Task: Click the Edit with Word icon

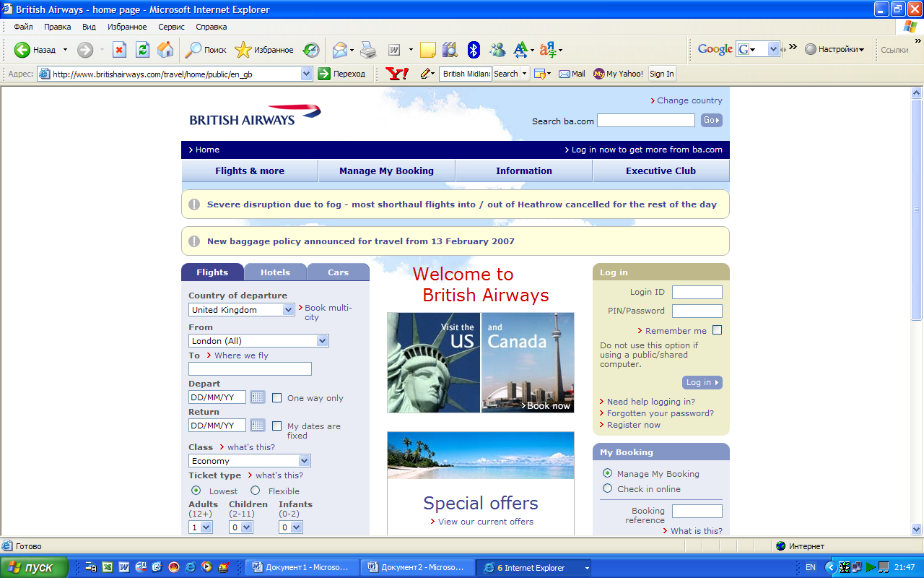Action: coord(394,50)
